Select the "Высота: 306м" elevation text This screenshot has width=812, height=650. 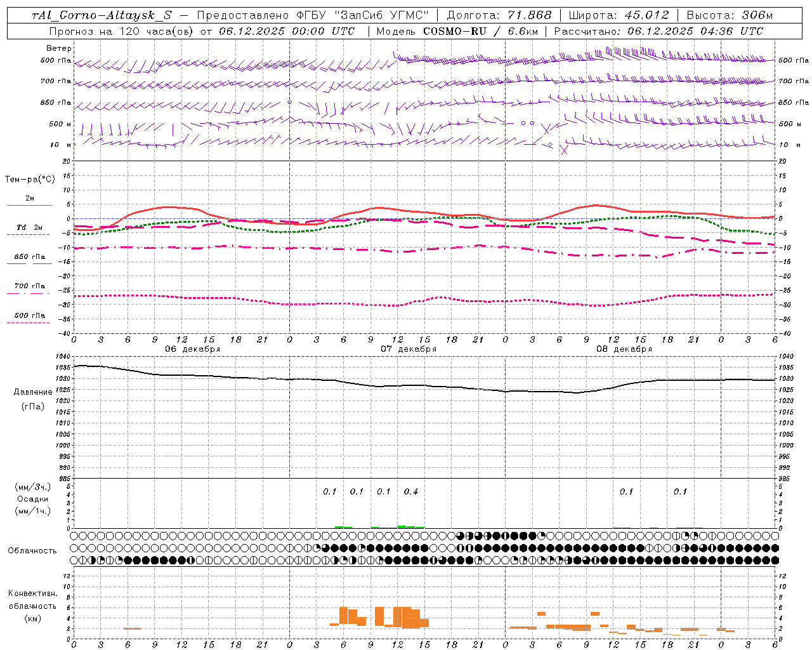pos(730,15)
